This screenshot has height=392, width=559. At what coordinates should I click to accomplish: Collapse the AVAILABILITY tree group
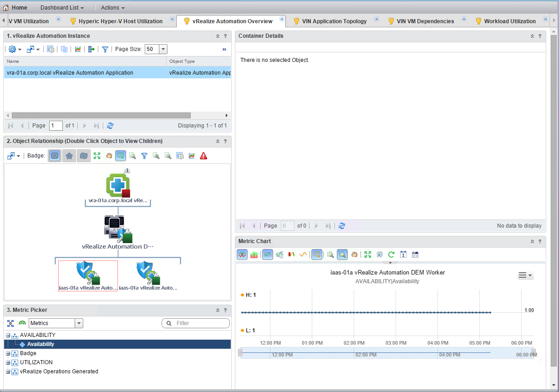(8, 335)
